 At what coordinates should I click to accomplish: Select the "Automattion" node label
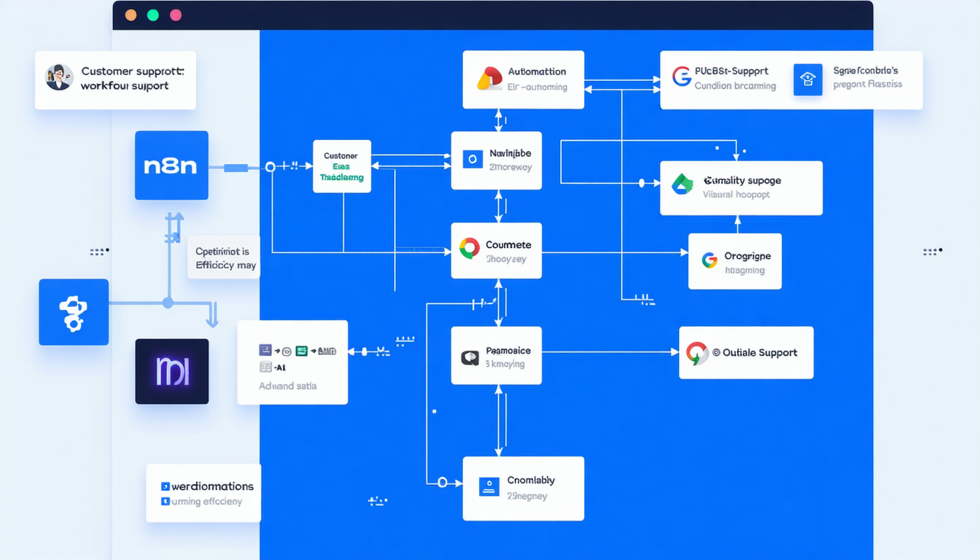537,71
